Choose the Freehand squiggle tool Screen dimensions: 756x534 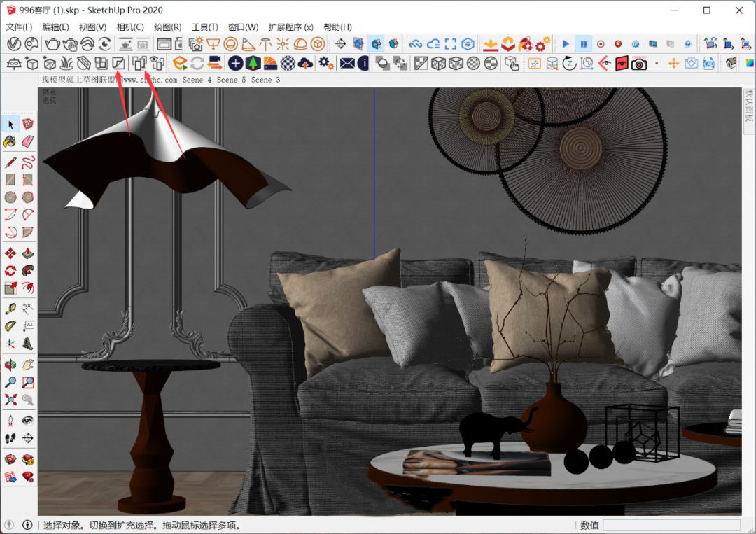coord(28,162)
